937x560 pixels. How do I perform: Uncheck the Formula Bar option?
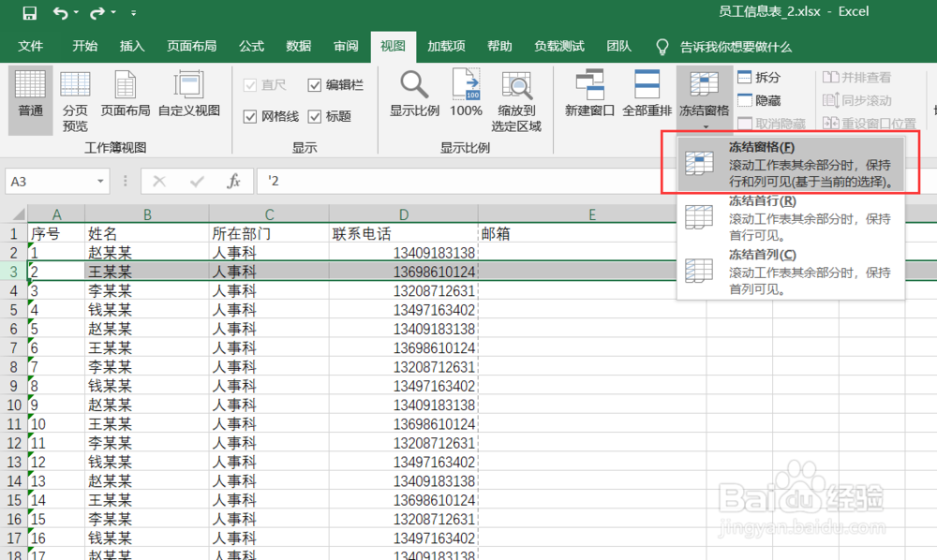[315, 84]
